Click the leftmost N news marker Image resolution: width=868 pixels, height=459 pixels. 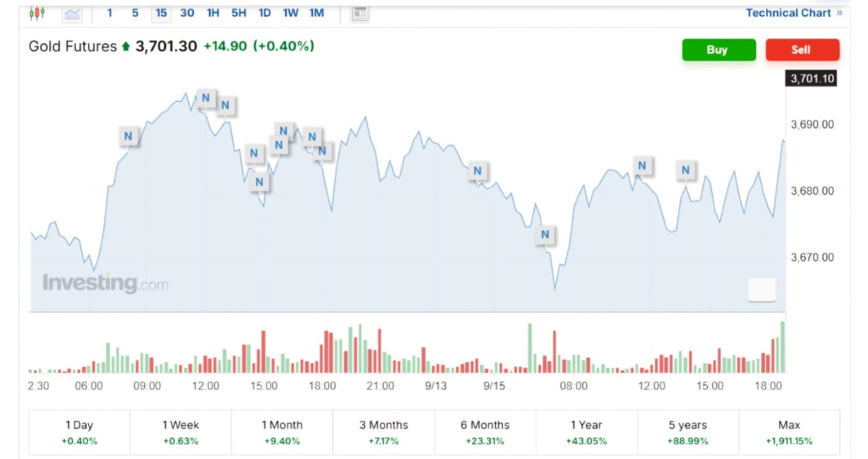click(x=128, y=136)
